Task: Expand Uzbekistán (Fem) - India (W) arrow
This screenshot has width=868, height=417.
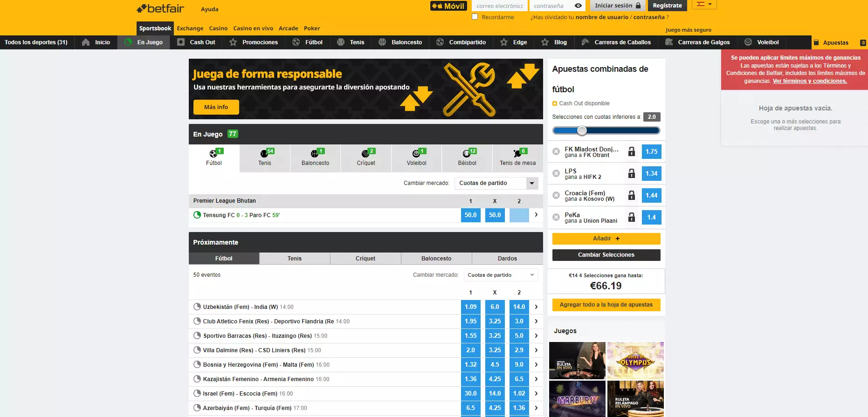Action: [536, 307]
